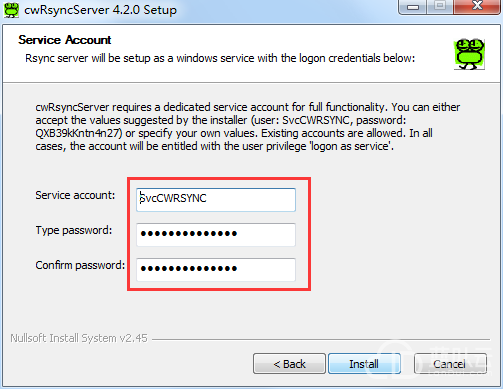Screen dimensions: 503x389
Task: Click the 'Type password:' label
Action: [x=74, y=230]
